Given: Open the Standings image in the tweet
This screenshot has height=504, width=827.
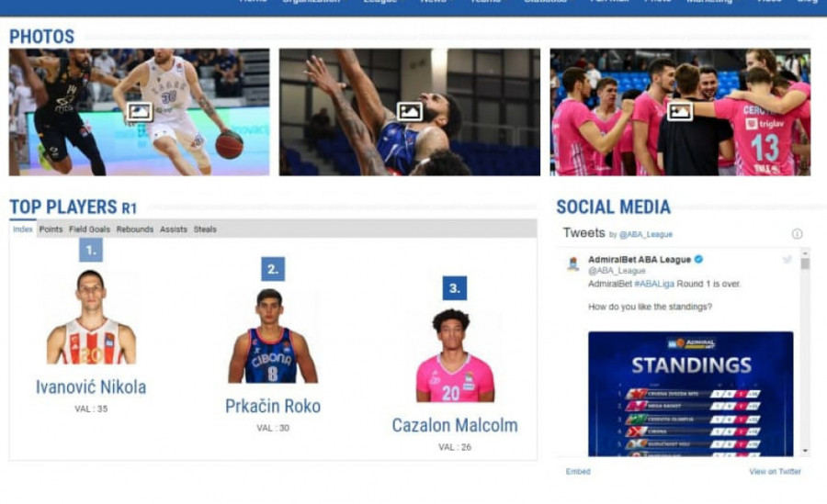Looking at the screenshot, I should (x=690, y=393).
